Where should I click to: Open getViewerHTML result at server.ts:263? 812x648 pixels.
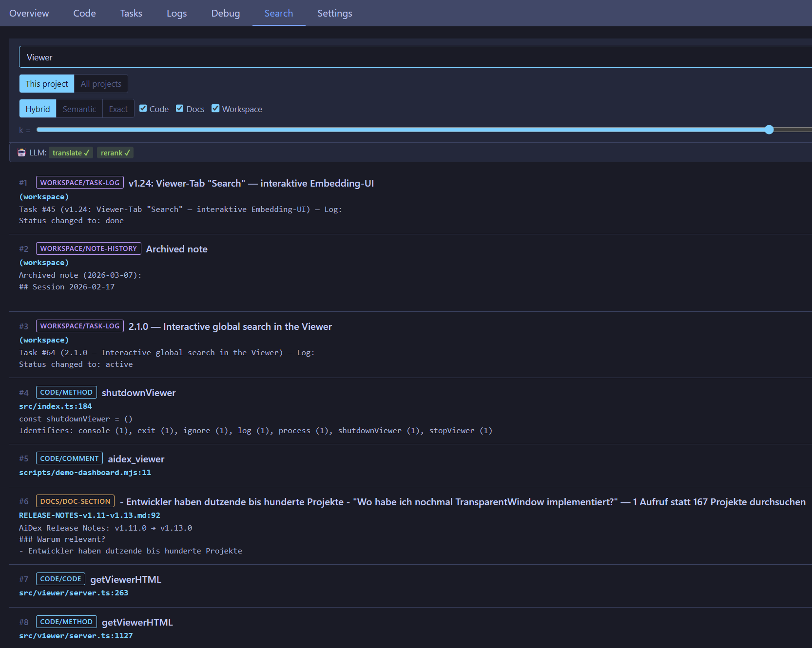pyautogui.click(x=126, y=579)
